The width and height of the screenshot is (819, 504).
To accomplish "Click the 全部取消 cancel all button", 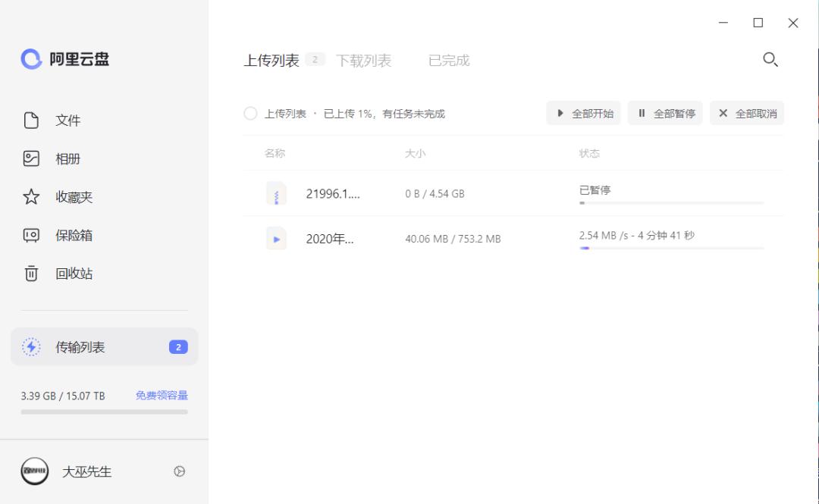I will 746,113.
